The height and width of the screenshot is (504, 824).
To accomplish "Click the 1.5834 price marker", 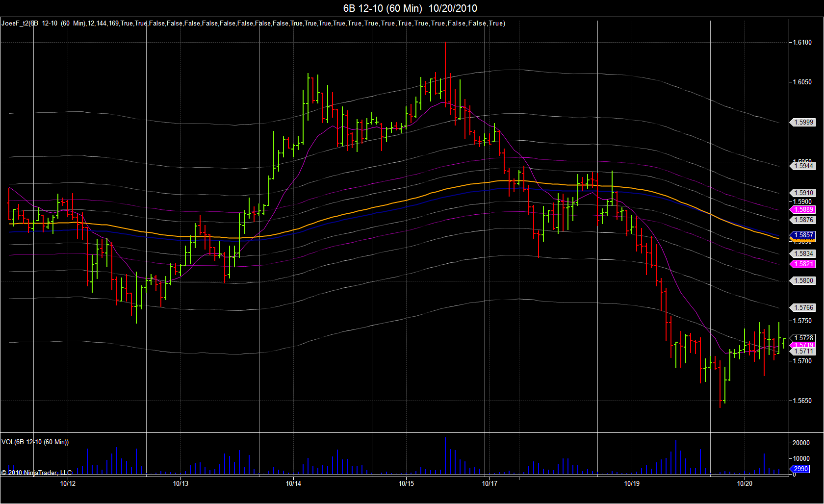I will point(803,253).
